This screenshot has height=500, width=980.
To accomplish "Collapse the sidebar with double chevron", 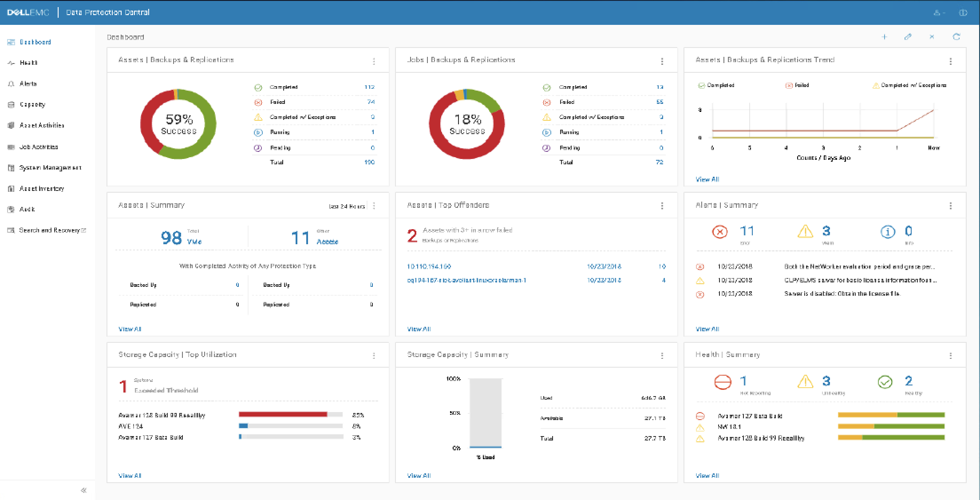I will pyautogui.click(x=83, y=490).
